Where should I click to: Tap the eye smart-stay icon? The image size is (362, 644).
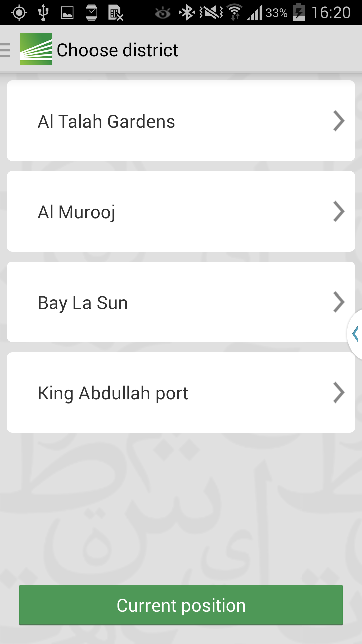pyautogui.click(x=163, y=13)
